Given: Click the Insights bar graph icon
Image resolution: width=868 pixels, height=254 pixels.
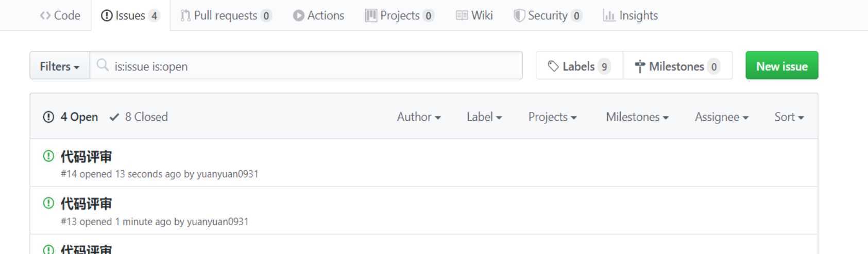Looking at the screenshot, I should tap(609, 16).
